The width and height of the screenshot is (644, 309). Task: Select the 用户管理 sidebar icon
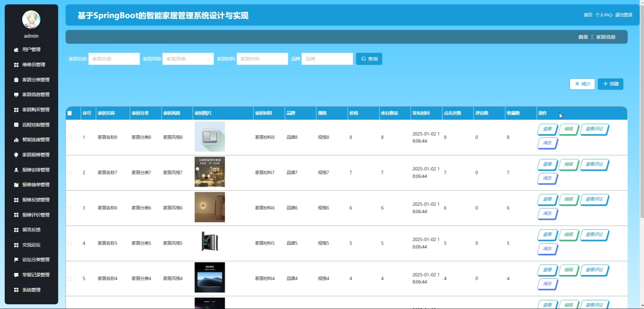16,49
